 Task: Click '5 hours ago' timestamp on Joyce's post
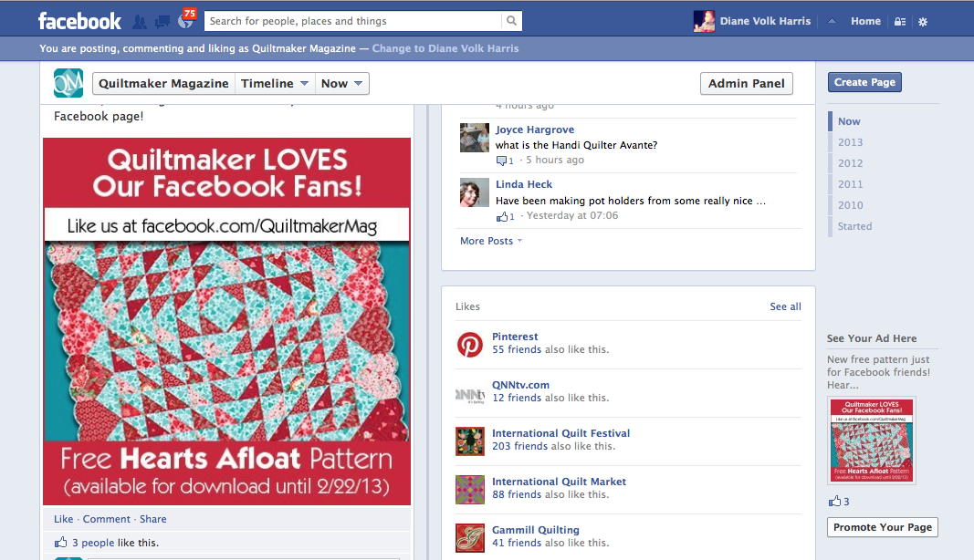tap(555, 161)
